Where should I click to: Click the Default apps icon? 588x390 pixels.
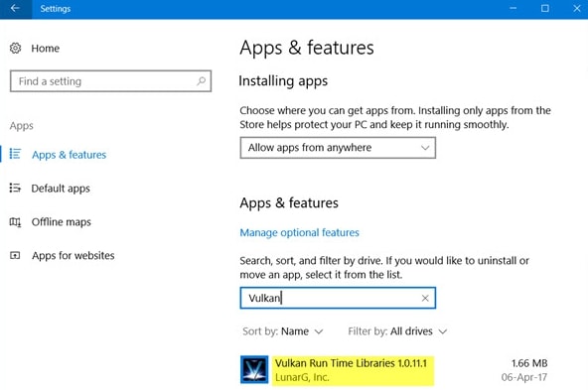pyautogui.click(x=15, y=188)
